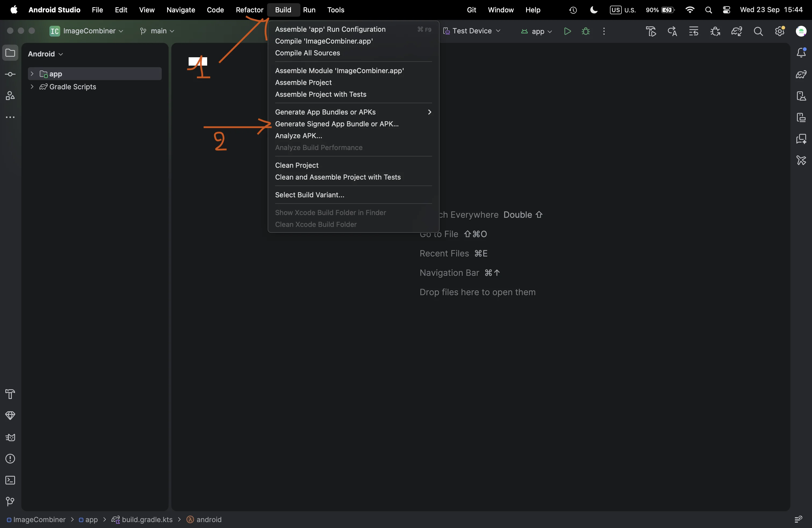Toggle macOS Do Not Disturb moon icon

[x=594, y=10]
